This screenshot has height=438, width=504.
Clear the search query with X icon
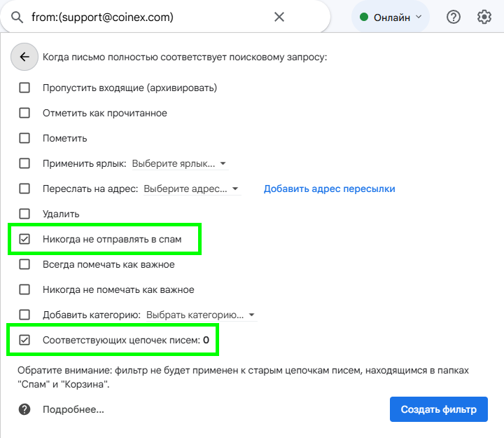click(279, 17)
